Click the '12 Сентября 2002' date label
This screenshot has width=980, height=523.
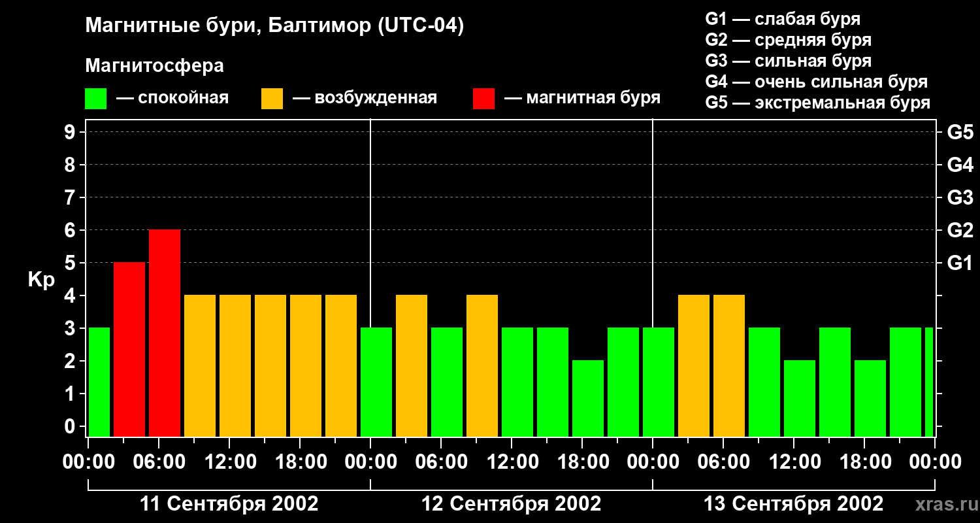click(512, 503)
